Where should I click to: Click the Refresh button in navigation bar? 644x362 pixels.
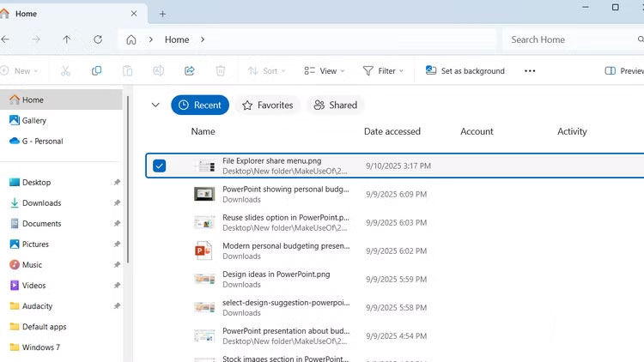tap(98, 39)
